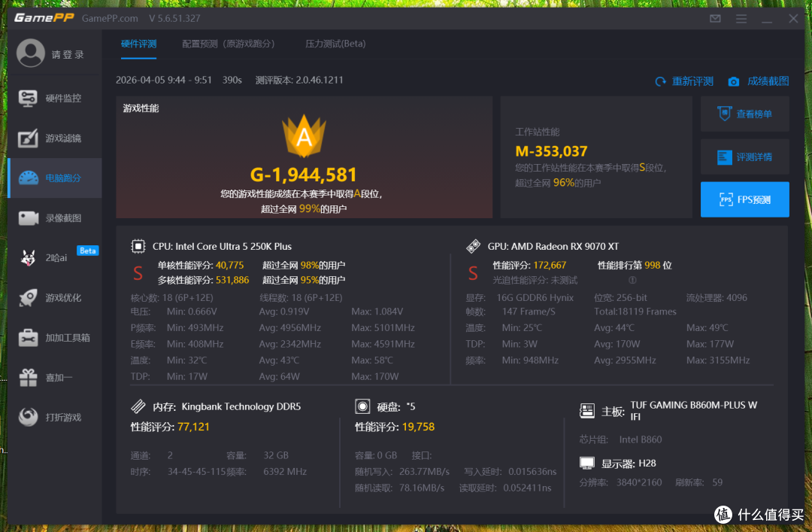Image resolution: width=812 pixels, height=532 pixels.
Task: Switch to the 硬件评测 tab
Action: (139, 44)
